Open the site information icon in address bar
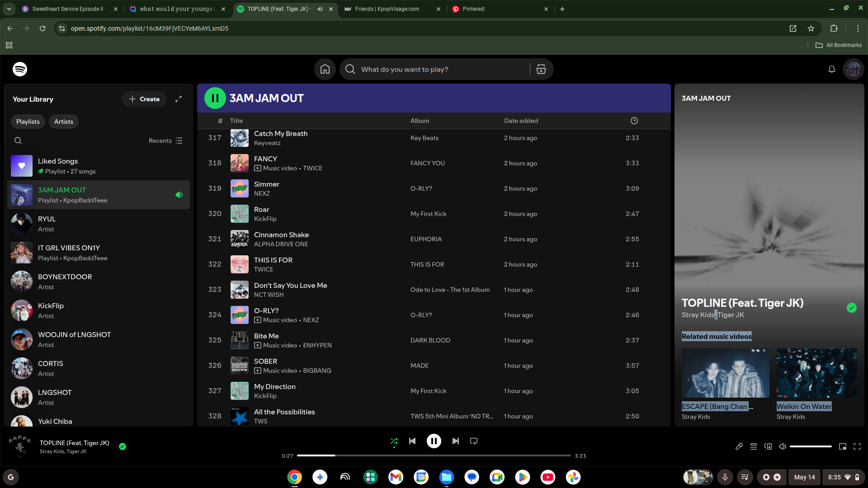 pyautogui.click(x=62, y=28)
